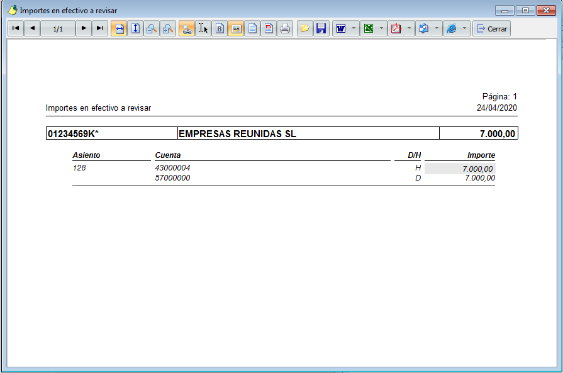Go to the first page of report
This screenshot has height=373, width=563.
15,28
